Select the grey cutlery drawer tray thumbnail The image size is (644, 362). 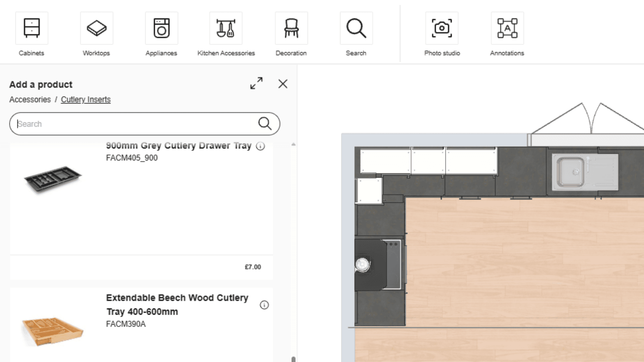coord(53,179)
